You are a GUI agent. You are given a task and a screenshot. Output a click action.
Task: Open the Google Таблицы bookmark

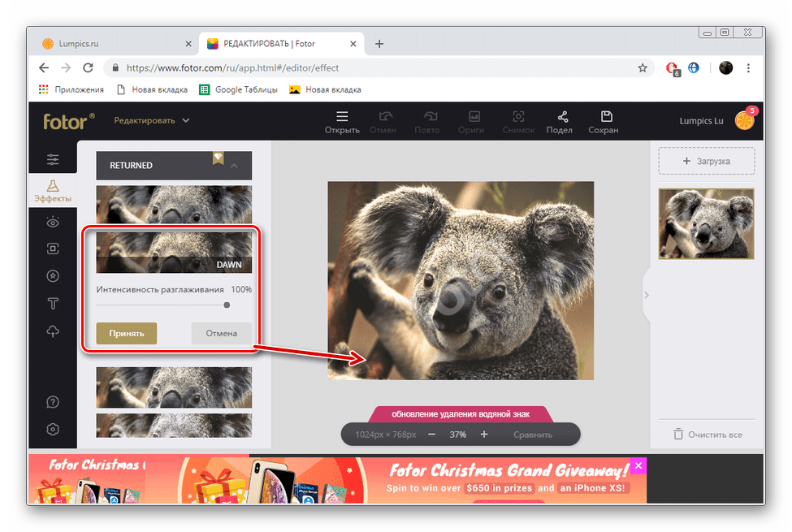(x=238, y=89)
